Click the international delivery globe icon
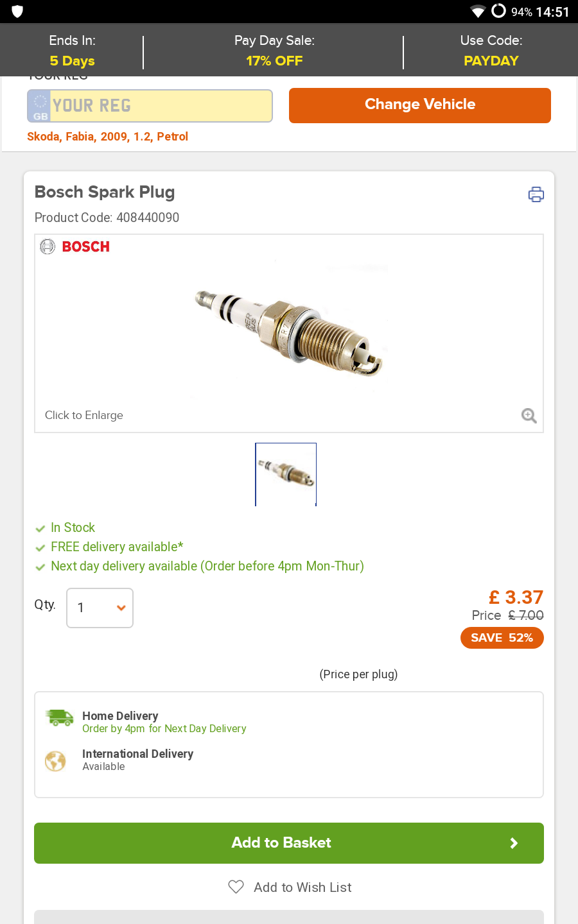This screenshot has height=924, width=578. click(x=56, y=761)
